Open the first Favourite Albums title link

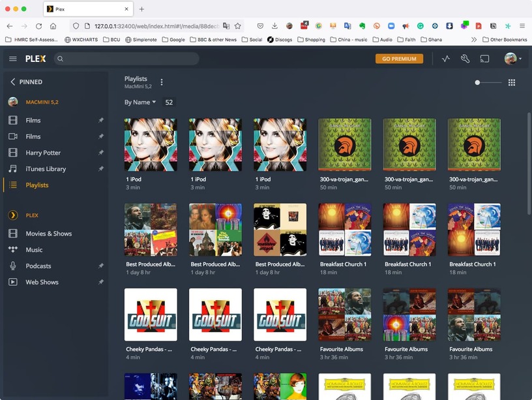click(x=342, y=349)
